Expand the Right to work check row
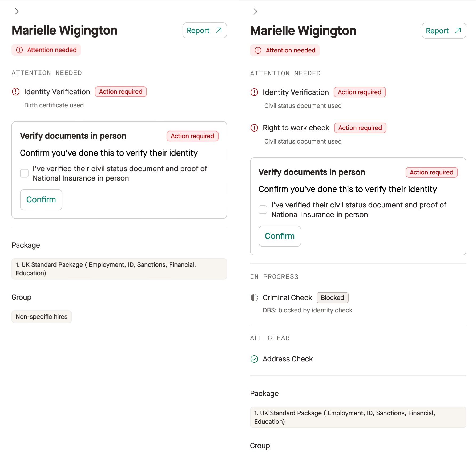The image size is (476, 457). [x=296, y=128]
